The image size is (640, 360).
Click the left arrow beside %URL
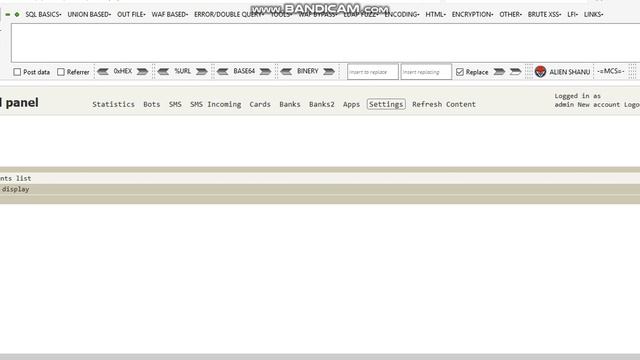pyautogui.click(x=163, y=72)
